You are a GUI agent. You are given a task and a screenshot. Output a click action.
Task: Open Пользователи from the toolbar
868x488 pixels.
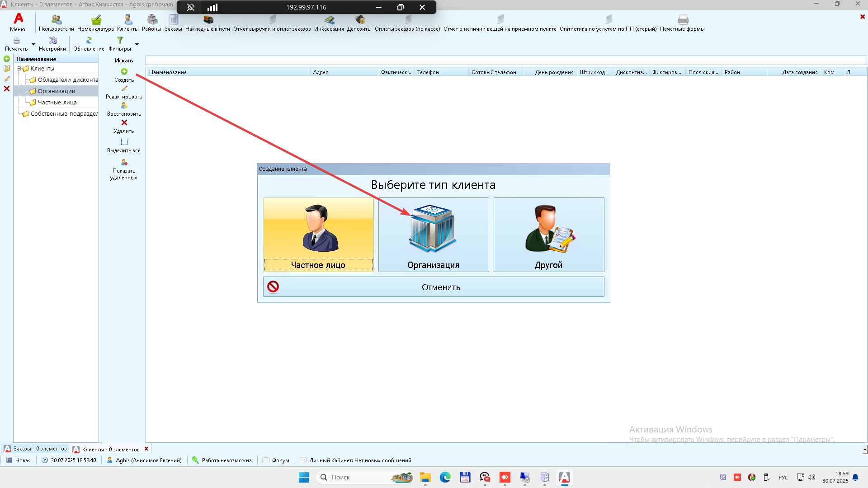tap(56, 23)
